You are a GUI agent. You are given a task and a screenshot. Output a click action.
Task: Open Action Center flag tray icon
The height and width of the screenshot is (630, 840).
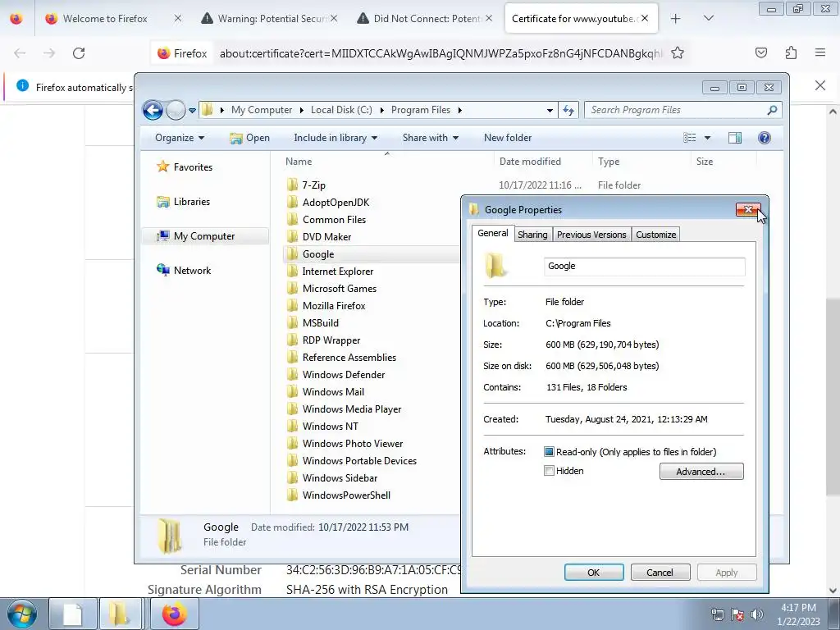point(737,614)
